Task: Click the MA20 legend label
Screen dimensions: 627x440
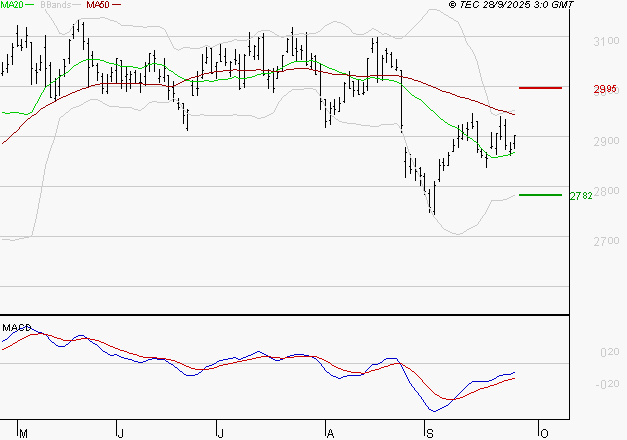Action: point(13,6)
